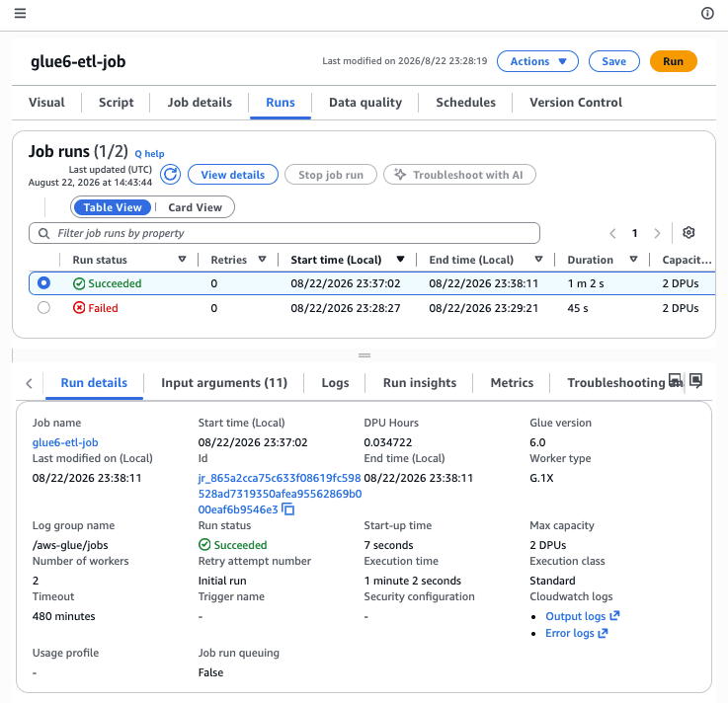Click the orange Run button
Viewport: 728px width, 703px height.
pos(674,61)
